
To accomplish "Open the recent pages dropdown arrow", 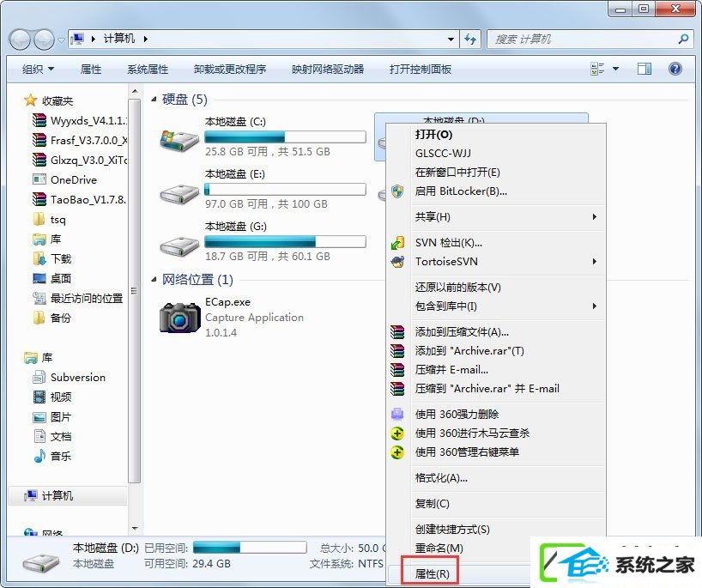I will [x=61, y=40].
